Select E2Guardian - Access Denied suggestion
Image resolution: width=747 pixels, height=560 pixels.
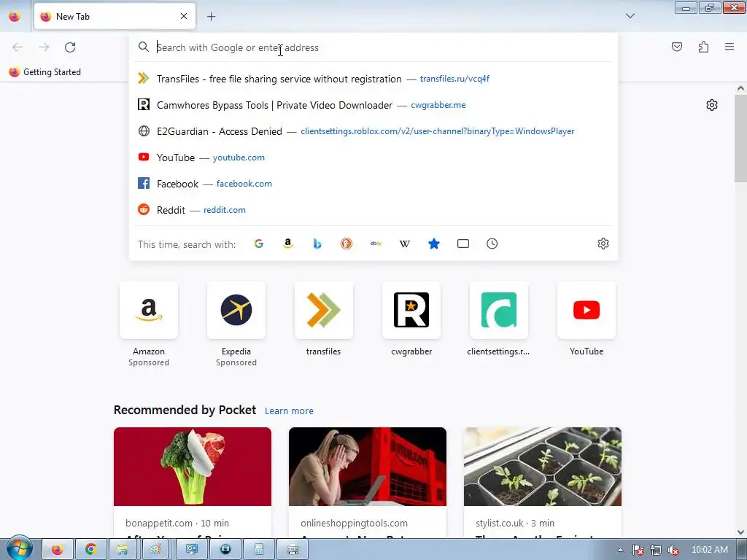[373, 131]
